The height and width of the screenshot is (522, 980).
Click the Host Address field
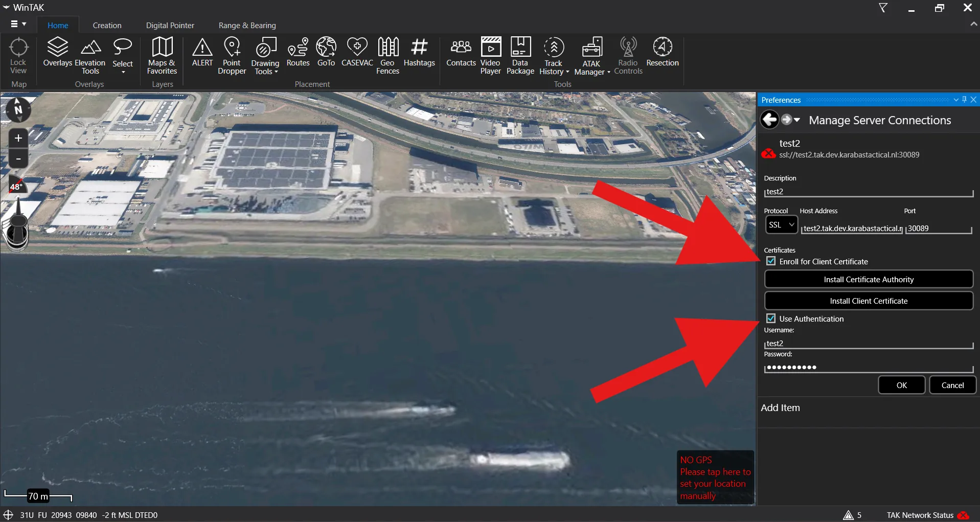coord(852,229)
